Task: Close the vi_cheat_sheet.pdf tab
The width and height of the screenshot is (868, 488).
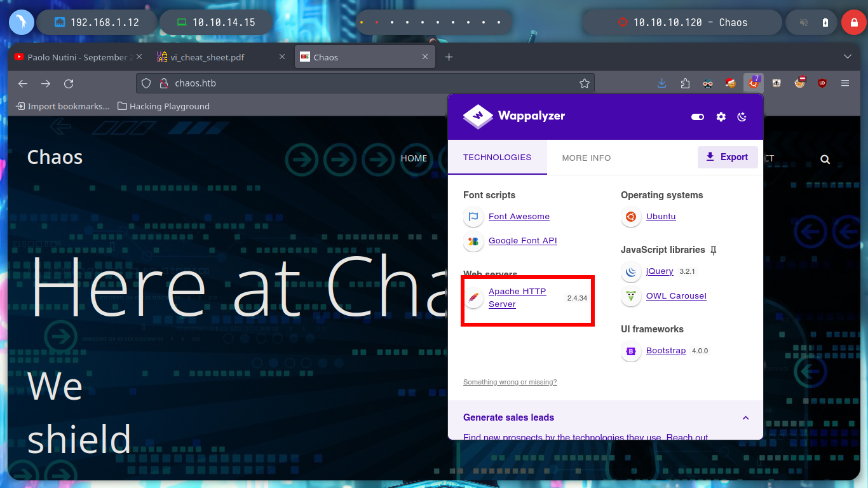Action: coord(282,57)
